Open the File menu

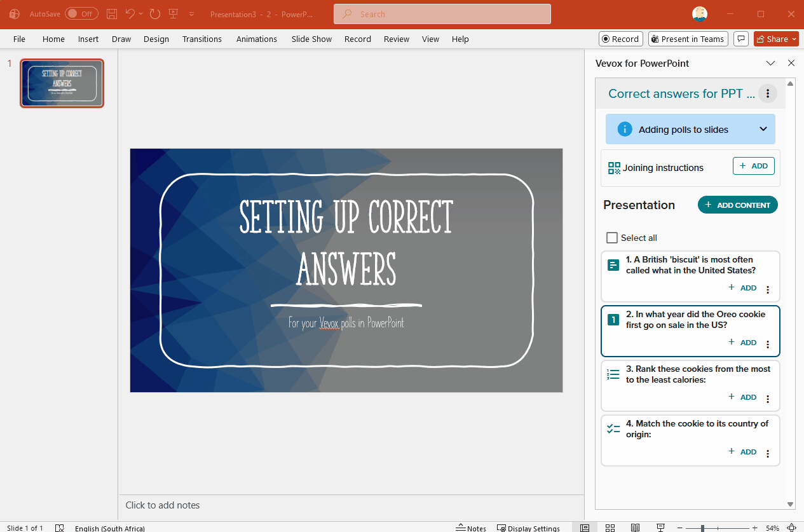[x=20, y=39]
